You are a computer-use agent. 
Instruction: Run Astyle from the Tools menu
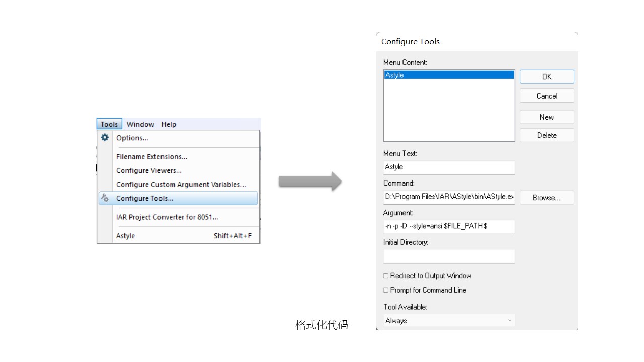coord(126,236)
